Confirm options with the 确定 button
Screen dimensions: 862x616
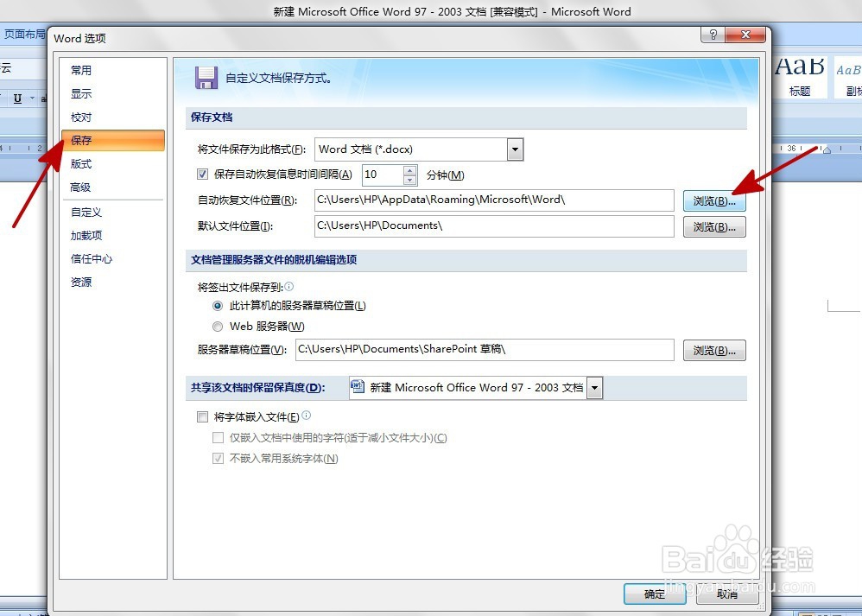pos(654,594)
